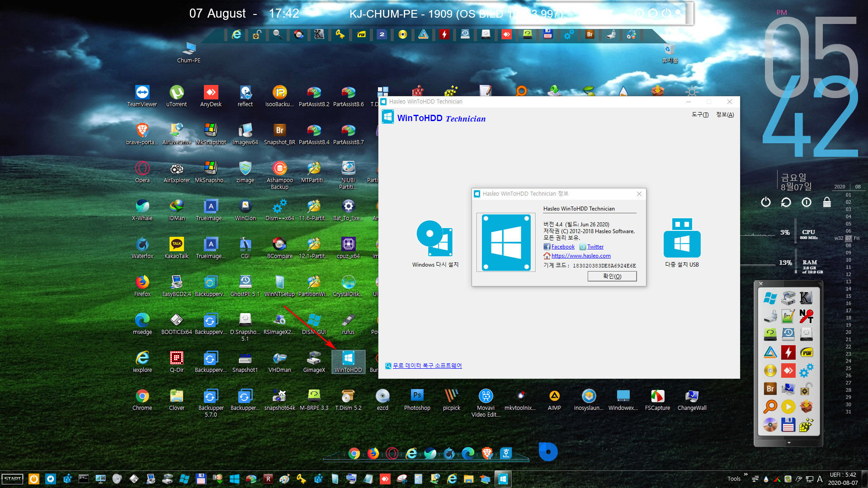Select the GhostPE 5.1 desktop icon
This screenshot has width=868, height=488.
pos(245,286)
